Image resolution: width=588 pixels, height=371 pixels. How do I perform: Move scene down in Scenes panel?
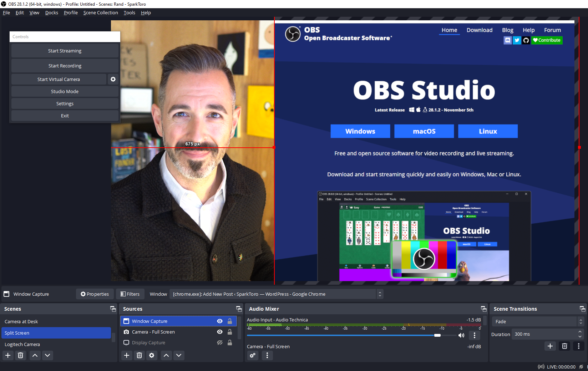[x=47, y=355]
